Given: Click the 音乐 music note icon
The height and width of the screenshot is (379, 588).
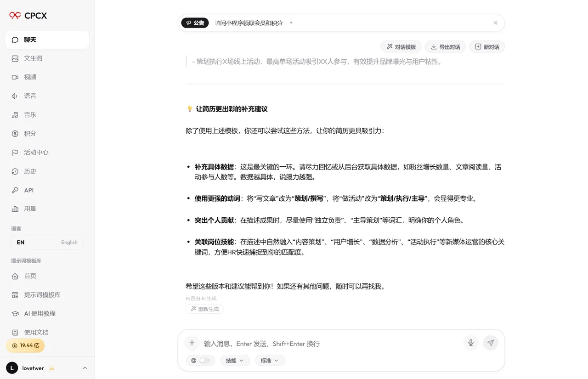Looking at the screenshot, I should pyautogui.click(x=15, y=115).
